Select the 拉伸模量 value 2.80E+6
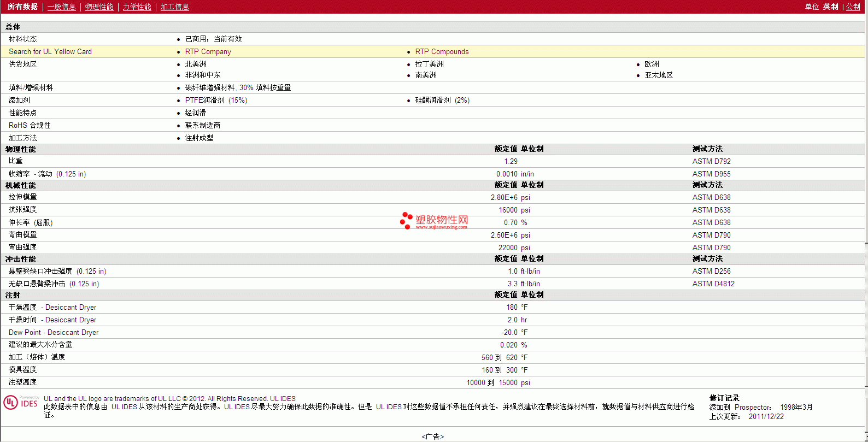This screenshot has height=442, width=868. pos(504,197)
